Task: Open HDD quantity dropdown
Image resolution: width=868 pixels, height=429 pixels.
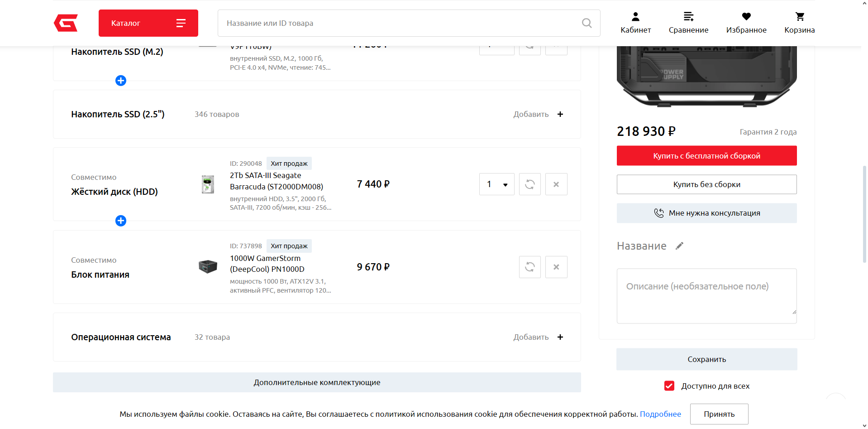Action: pos(497,184)
